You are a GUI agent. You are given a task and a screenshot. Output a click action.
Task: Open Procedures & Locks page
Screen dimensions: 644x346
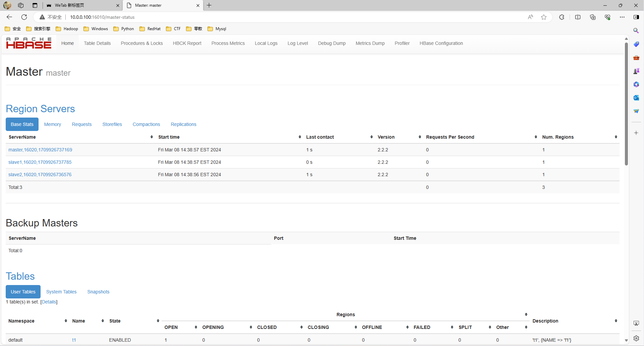(x=142, y=43)
